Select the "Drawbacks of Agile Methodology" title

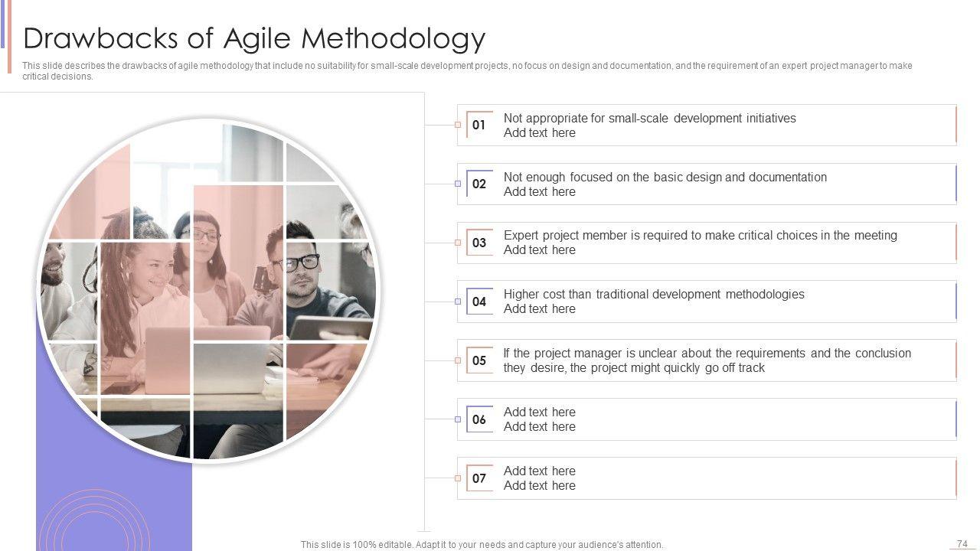coord(254,38)
